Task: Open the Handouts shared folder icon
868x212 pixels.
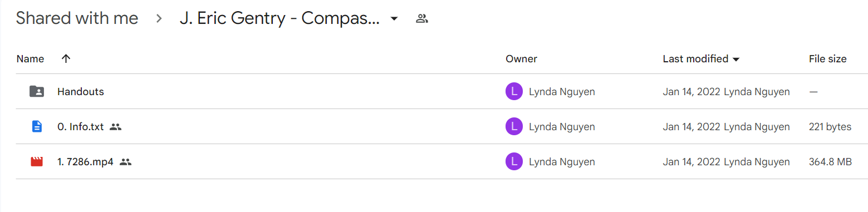Action: pos(37,92)
